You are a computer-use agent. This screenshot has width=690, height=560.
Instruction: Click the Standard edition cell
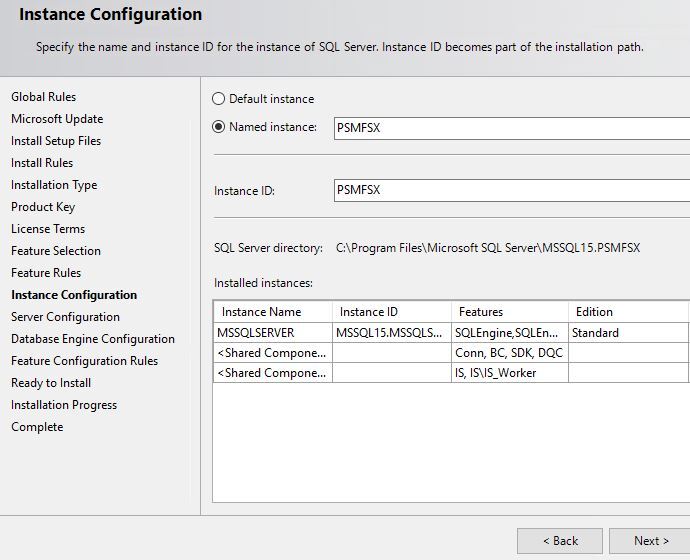[628, 333]
